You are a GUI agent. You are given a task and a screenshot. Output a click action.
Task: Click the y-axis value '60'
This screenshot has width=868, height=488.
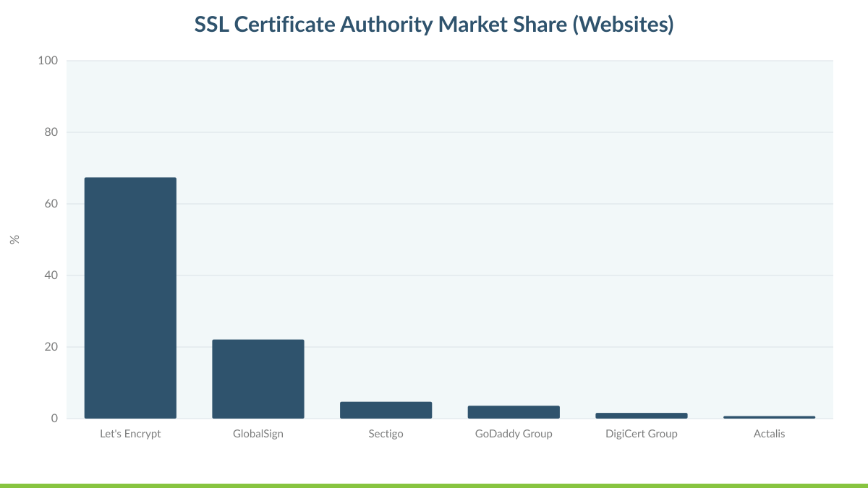[51, 204]
